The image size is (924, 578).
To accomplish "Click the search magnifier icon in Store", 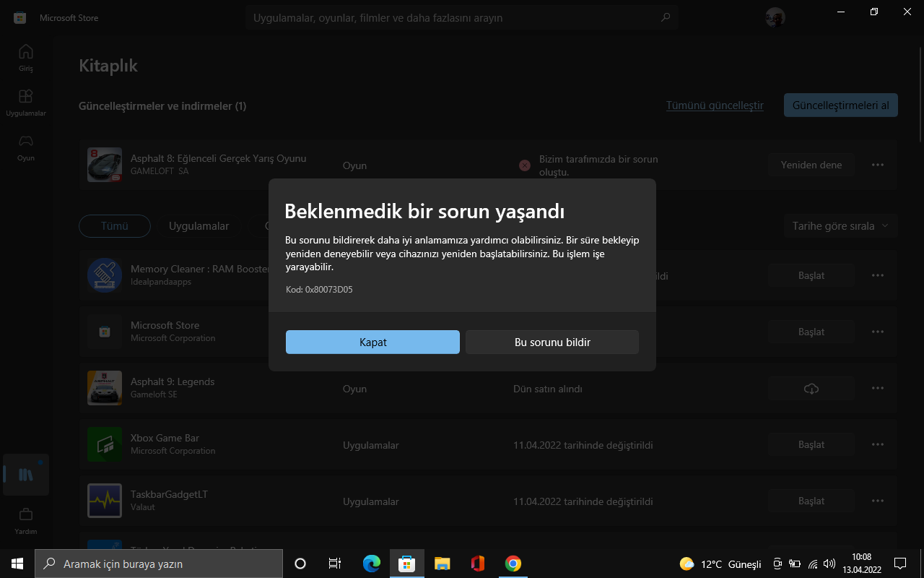I will click(x=665, y=17).
